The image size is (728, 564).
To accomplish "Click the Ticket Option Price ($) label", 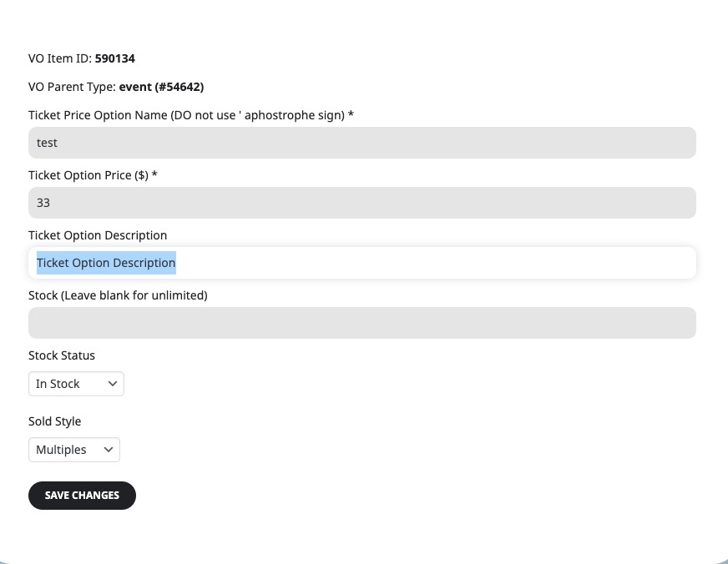I will point(93,175).
